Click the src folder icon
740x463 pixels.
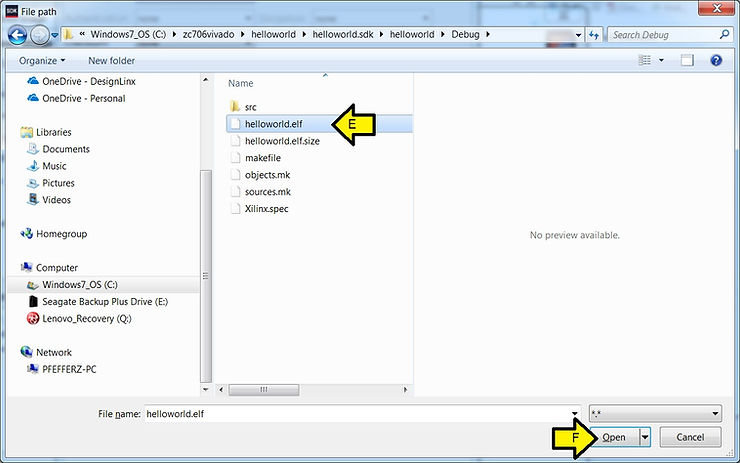[235, 107]
